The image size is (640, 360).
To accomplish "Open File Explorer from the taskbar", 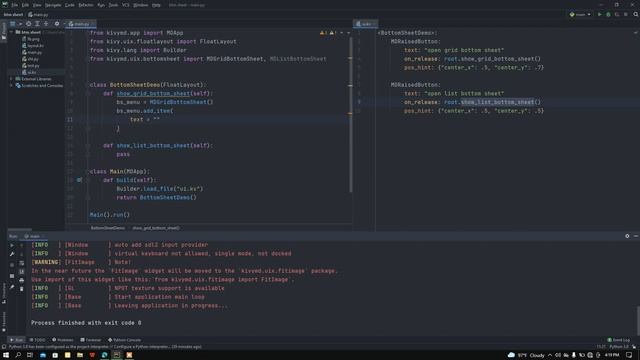I will (80, 355).
